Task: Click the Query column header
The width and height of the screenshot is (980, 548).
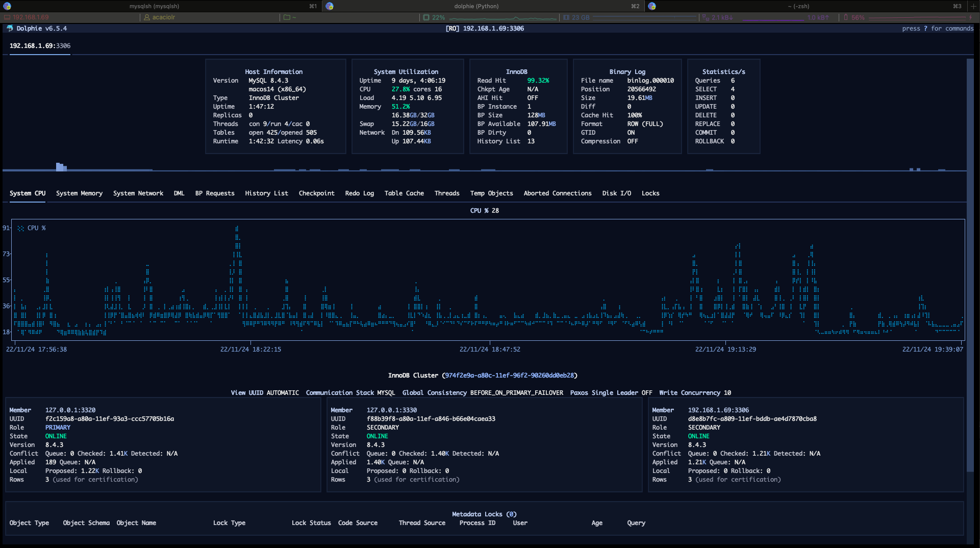Action: (636, 523)
